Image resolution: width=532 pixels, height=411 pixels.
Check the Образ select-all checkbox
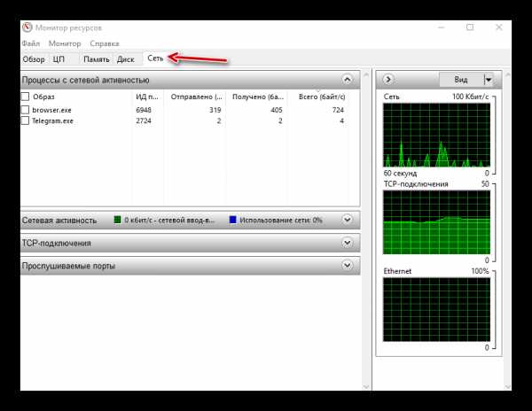(x=25, y=97)
